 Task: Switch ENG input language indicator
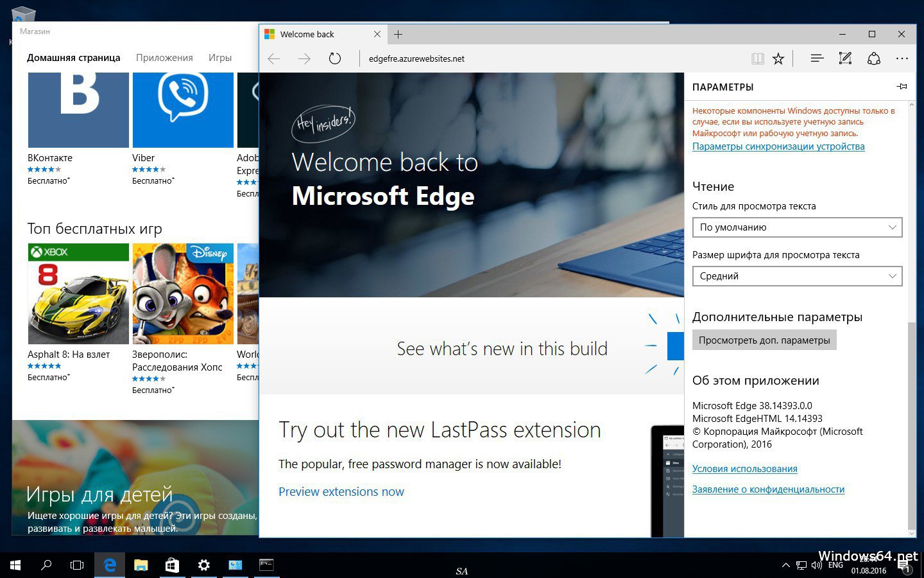[835, 565]
